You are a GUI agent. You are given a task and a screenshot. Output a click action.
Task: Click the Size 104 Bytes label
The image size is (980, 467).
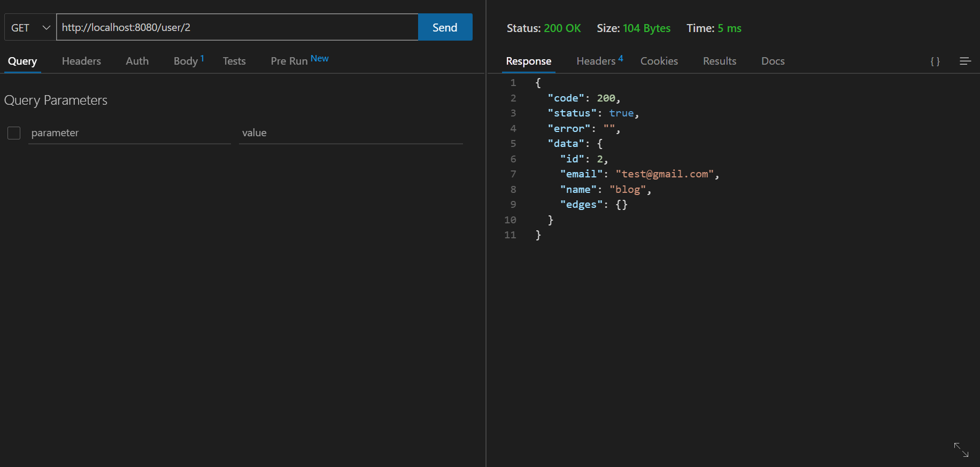(x=634, y=28)
